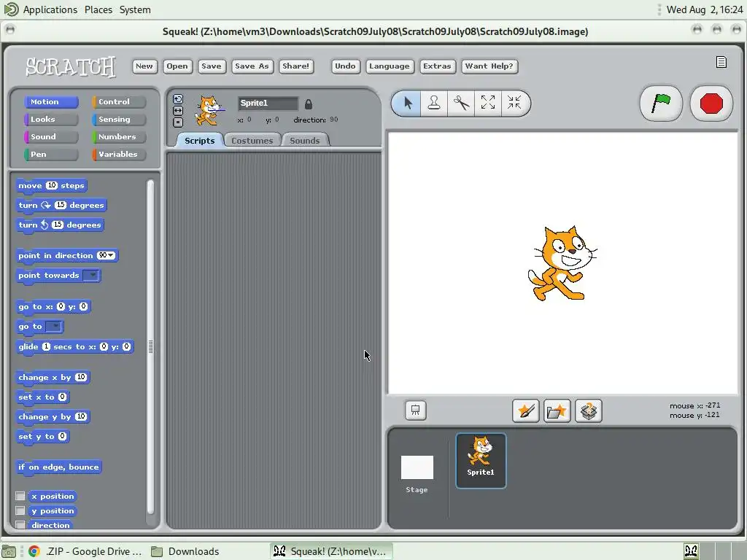Screen dimensions: 747x560
Task: Check the x position reporter checkbox
Action: 20,496
